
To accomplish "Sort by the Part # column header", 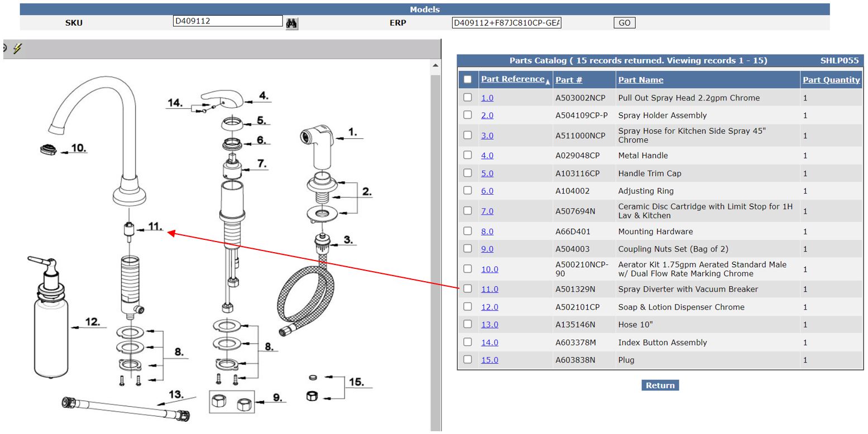I will pyautogui.click(x=568, y=80).
